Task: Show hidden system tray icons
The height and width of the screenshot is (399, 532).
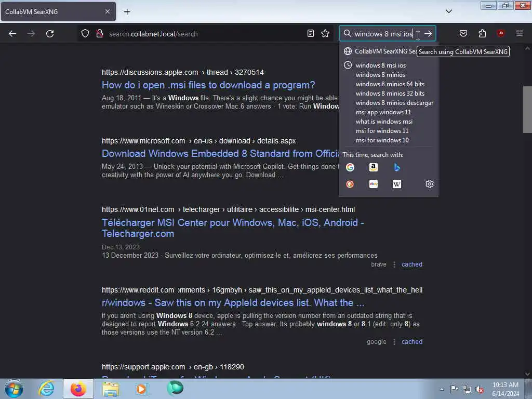Action: (442, 389)
